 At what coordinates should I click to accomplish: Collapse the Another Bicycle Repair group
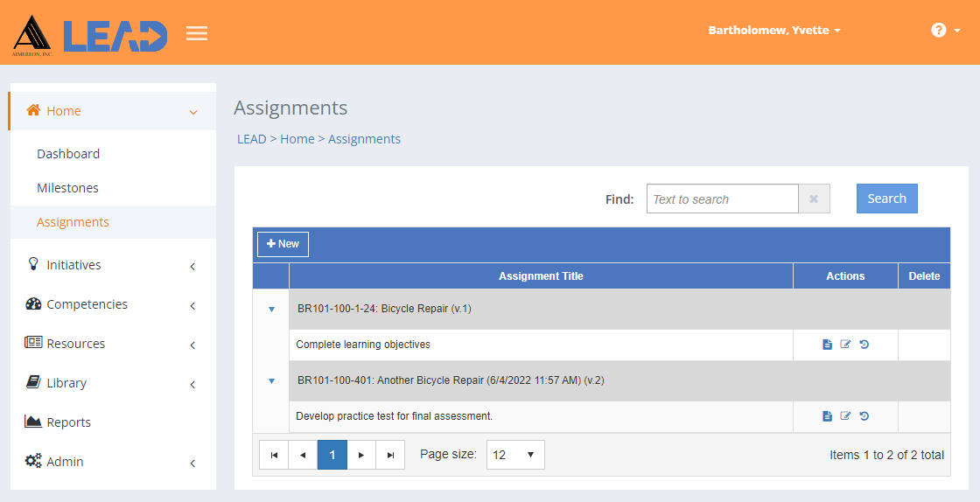(x=271, y=380)
